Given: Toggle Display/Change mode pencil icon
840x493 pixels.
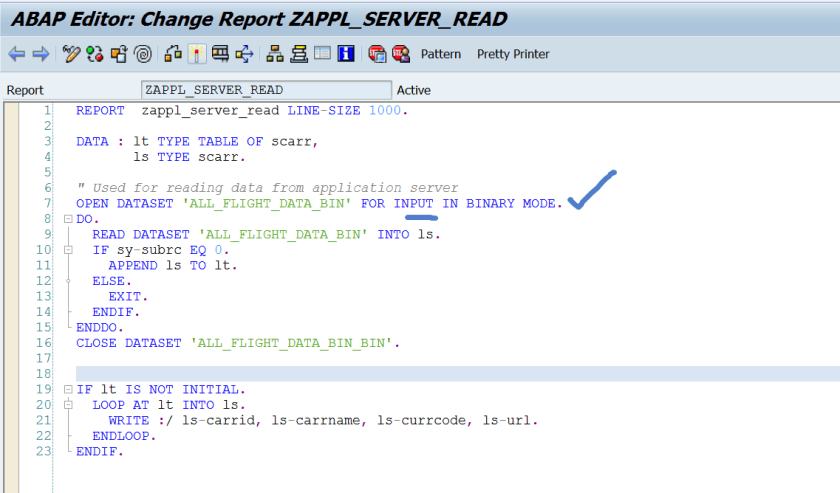Looking at the screenshot, I should tap(71, 54).
